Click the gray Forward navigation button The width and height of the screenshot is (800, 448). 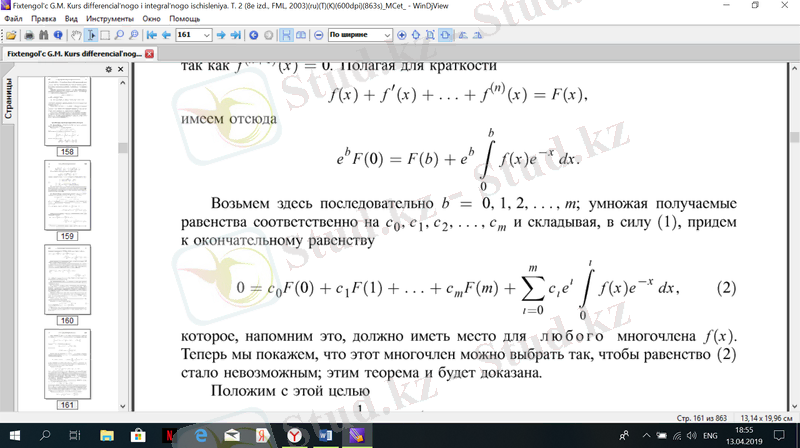pyautogui.click(x=268, y=35)
